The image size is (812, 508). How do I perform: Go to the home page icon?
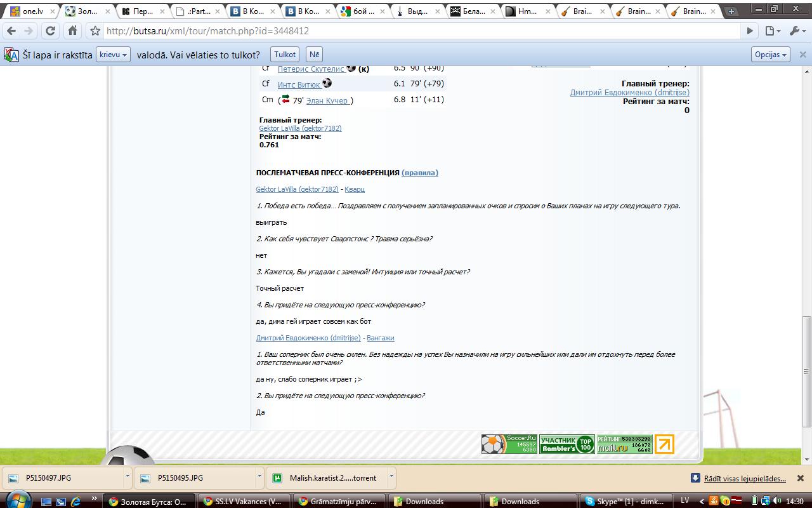(x=72, y=30)
